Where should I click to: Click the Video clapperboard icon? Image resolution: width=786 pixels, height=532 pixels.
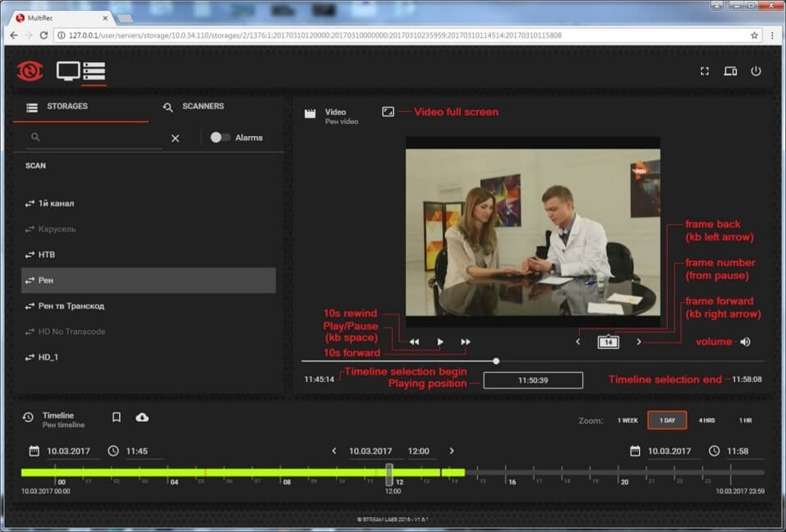310,114
